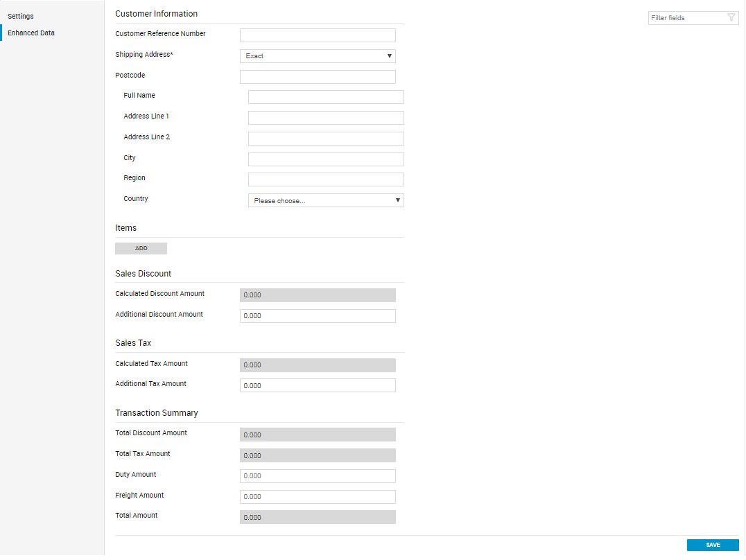Screen dimensions: 746x560
Task: Click the SAVE button
Action: coord(713,545)
